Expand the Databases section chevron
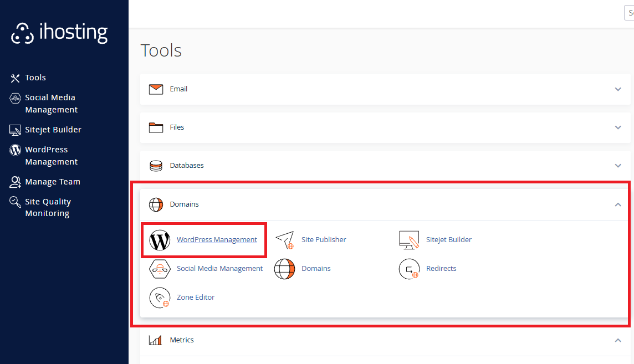Image resolution: width=634 pixels, height=364 pixels. pyautogui.click(x=618, y=166)
